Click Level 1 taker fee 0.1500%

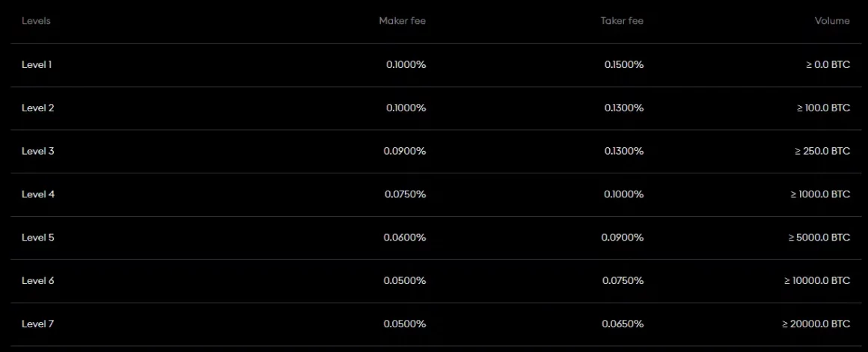click(624, 65)
